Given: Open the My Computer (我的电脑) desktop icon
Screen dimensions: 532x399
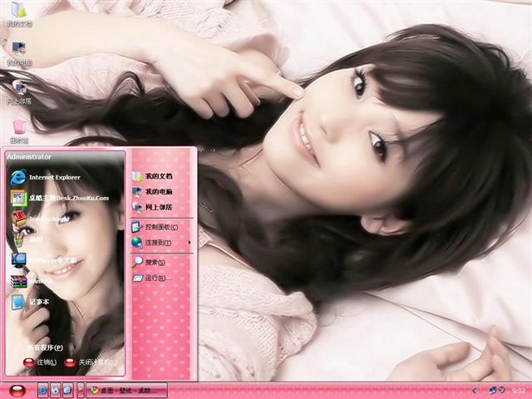Looking at the screenshot, I should coord(19,53).
